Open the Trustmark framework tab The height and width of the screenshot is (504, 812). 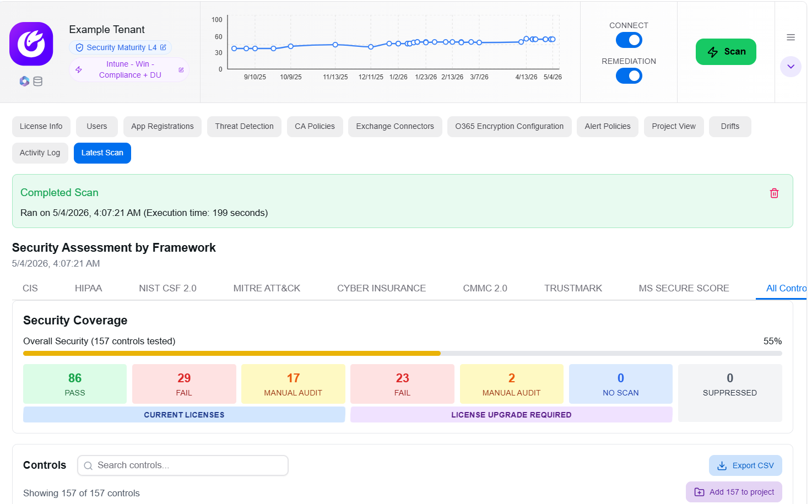(573, 289)
